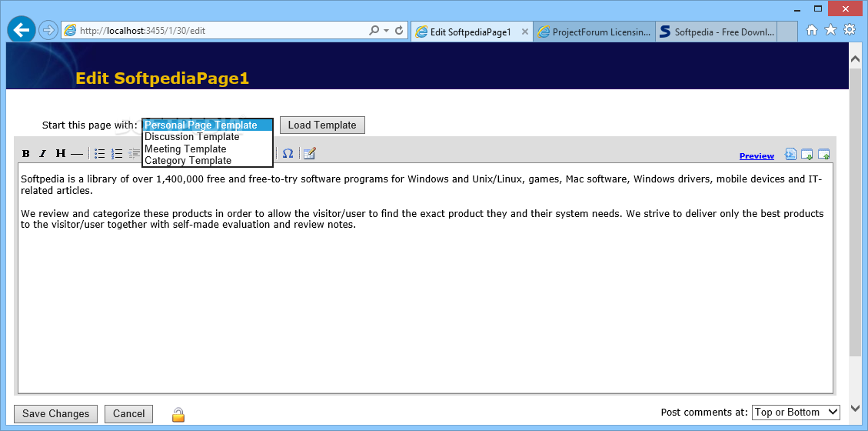This screenshot has width=868, height=431.
Task: Expand address bar autocomplete arrow
Action: 387,31
